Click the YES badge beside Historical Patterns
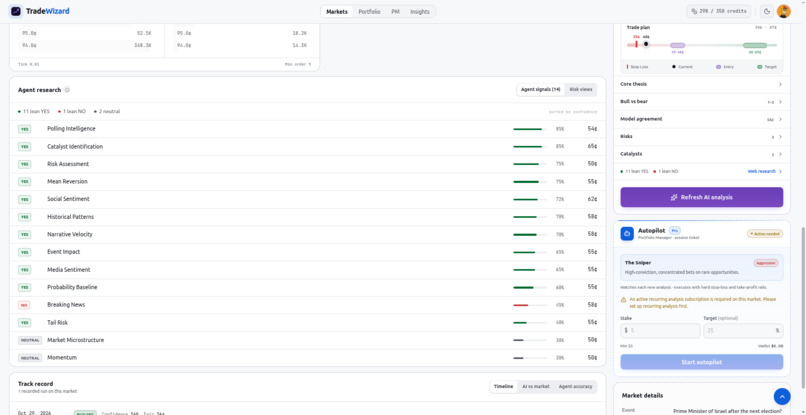Image resolution: width=806 pixels, height=415 pixels. (x=24, y=217)
